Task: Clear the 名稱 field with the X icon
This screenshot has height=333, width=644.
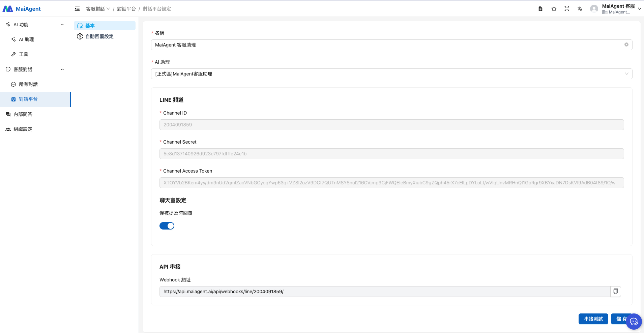Action: click(626, 45)
